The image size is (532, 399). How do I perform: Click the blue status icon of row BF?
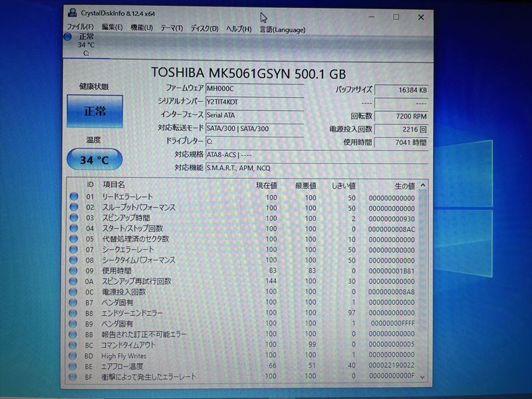pyautogui.click(x=72, y=376)
